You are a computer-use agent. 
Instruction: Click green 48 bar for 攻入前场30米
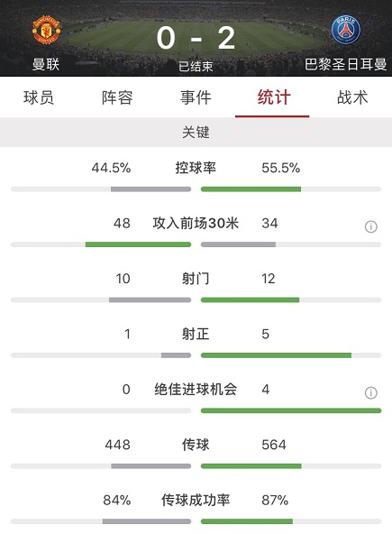(x=138, y=244)
